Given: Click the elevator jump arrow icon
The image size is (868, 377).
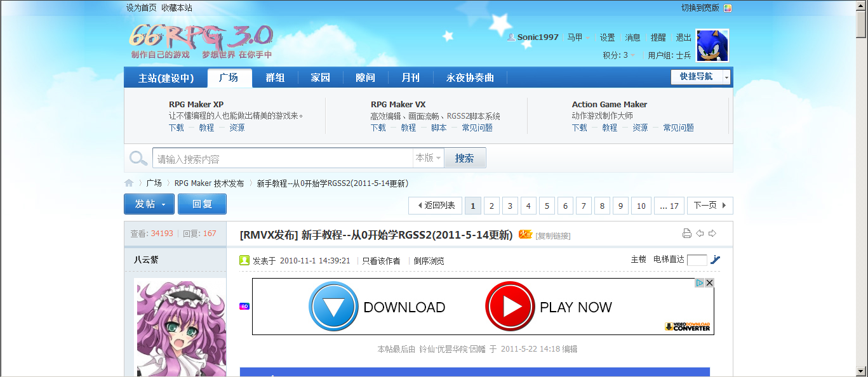Looking at the screenshot, I should (716, 260).
